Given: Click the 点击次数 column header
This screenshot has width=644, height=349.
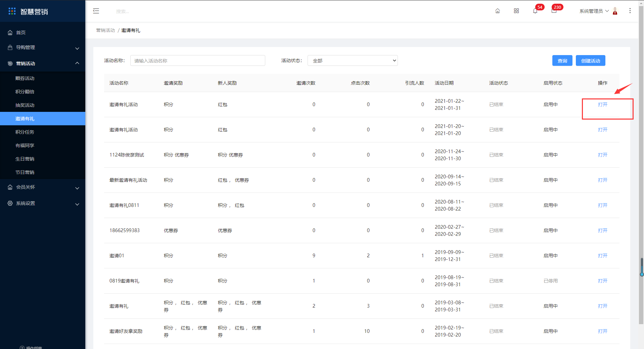Looking at the screenshot, I should [360, 83].
